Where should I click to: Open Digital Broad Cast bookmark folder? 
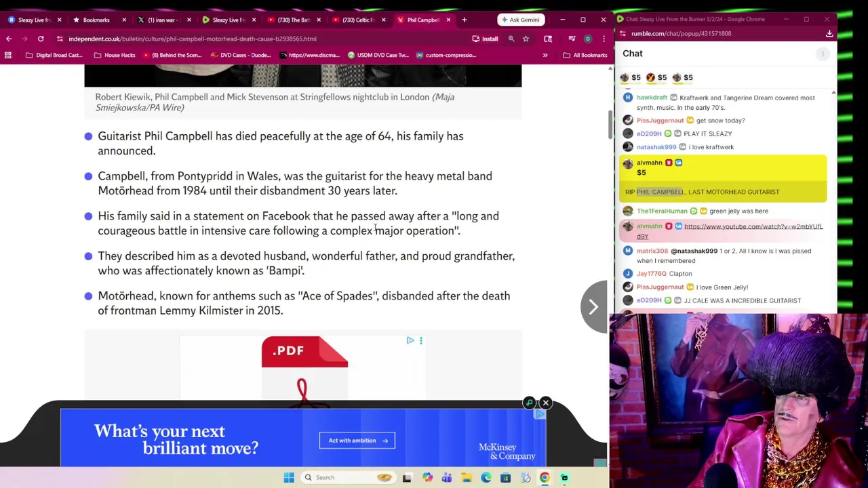point(54,55)
